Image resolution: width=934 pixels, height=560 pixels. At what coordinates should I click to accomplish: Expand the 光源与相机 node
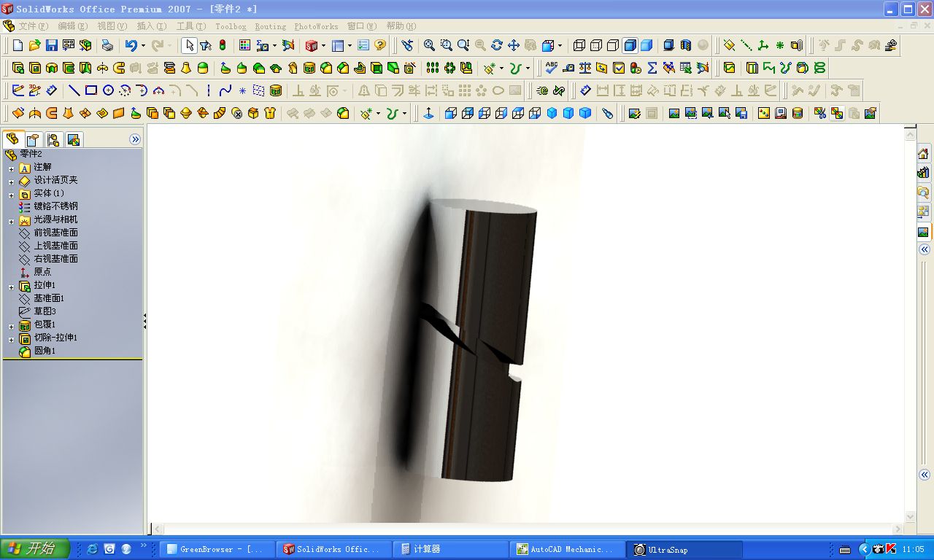point(11,221)
